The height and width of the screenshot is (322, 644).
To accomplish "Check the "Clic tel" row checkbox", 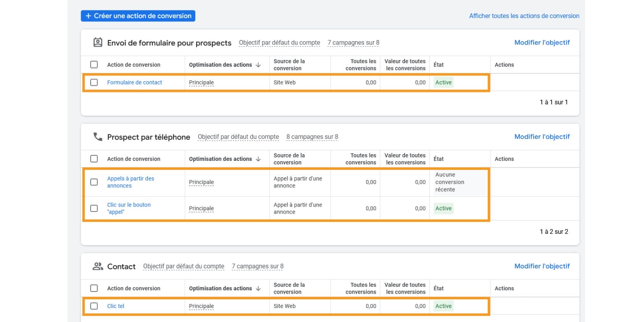I will [x=94, y=306].
